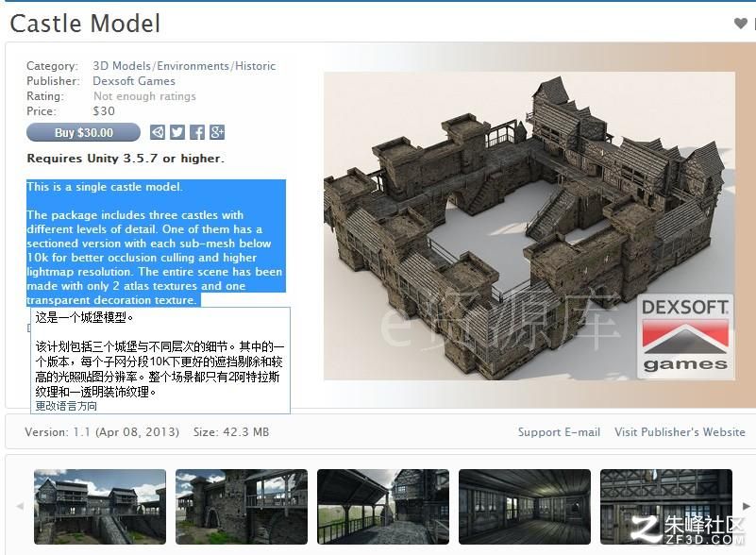
Task: Share the asset via the Unity icon
Action: click(158, 132)
